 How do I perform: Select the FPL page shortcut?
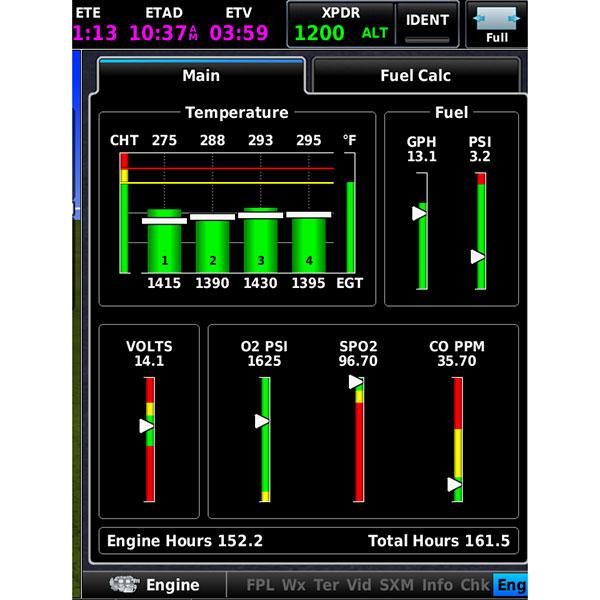(x=260, y=585)
